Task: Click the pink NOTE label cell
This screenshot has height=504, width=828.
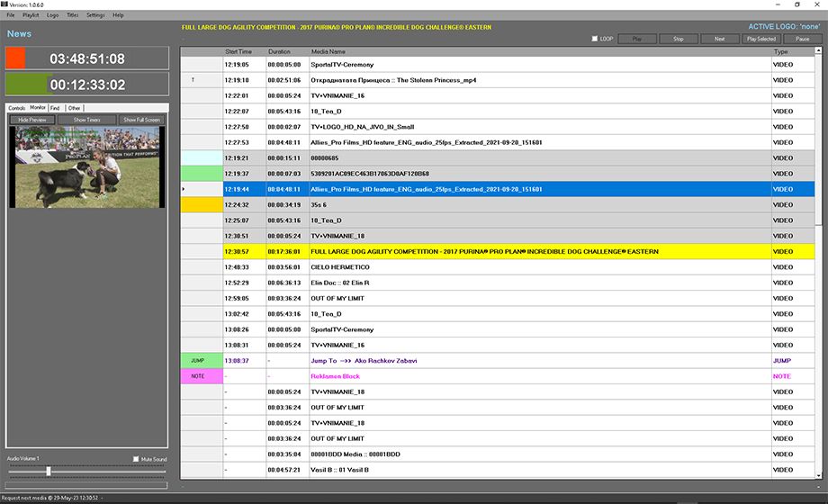Action: click(x=202, y=376)
